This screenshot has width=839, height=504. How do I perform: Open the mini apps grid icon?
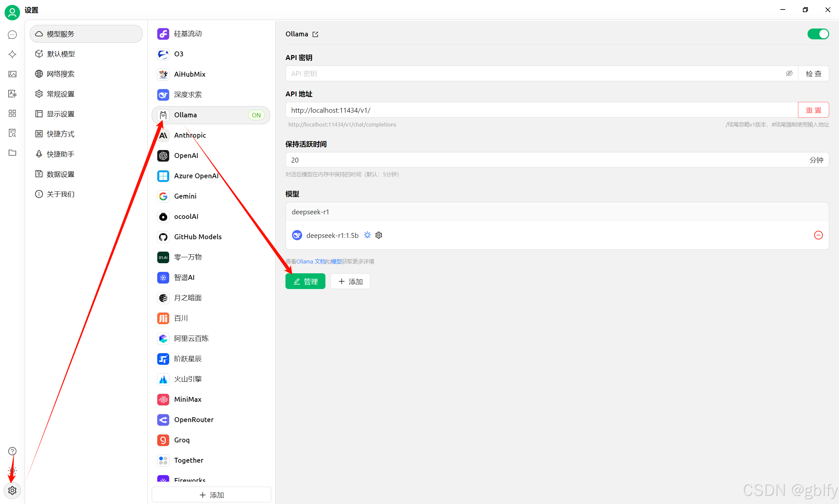pos(12,113)
